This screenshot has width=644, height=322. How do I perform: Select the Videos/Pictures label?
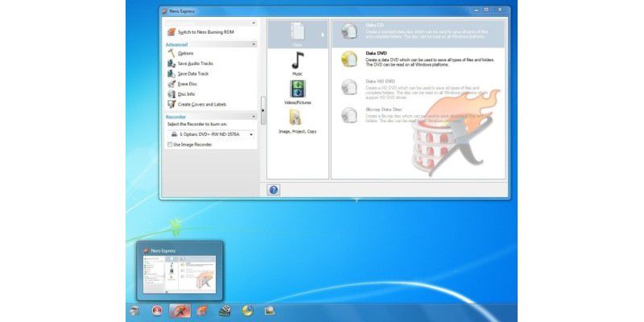pyautogui.click(x=298, y=103)
